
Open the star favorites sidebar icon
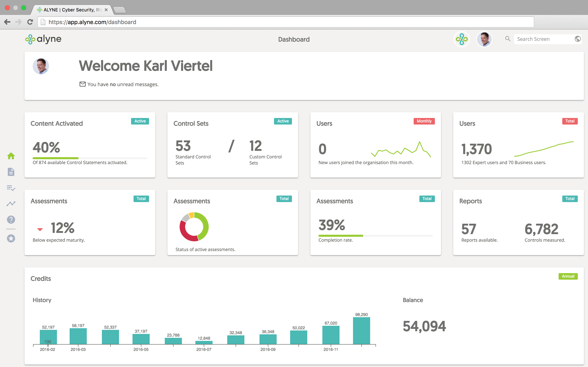(x=11, y=238)
